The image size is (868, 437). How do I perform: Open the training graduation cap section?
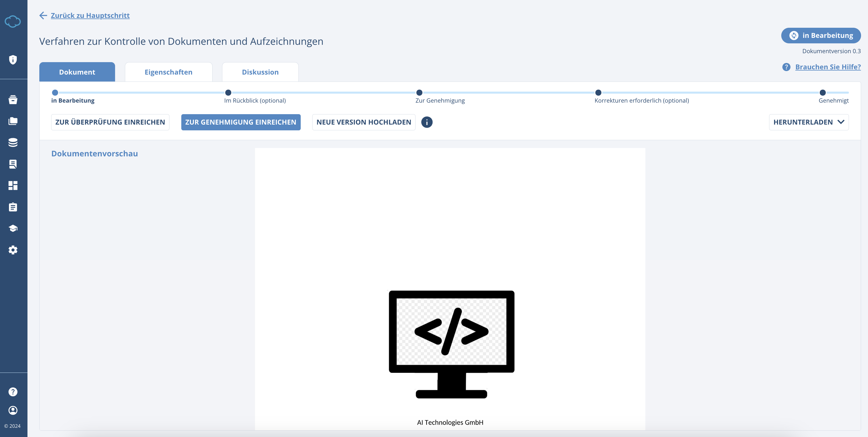pos(13,228)
